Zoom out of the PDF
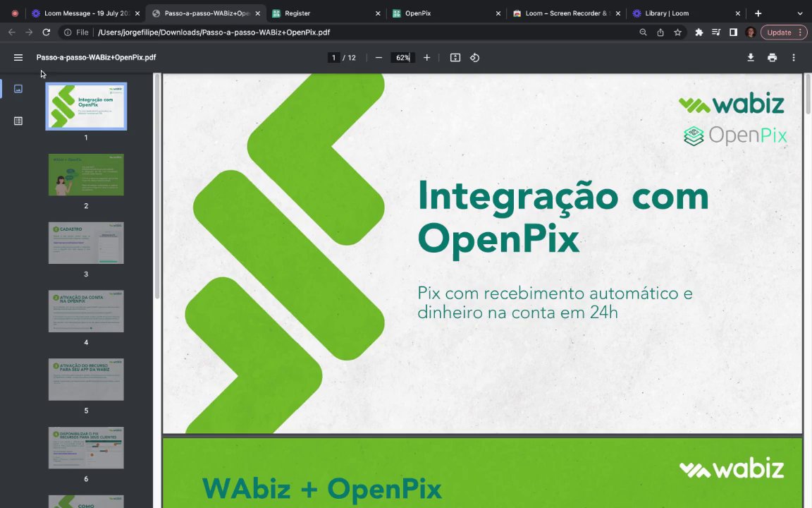Screen dimensions: 812x508 click(379, 58)
